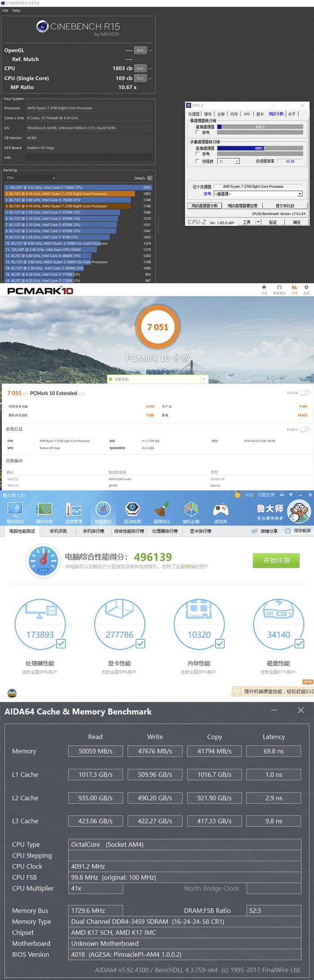314x980 pixels.
Task: Open Lu Master title bar dropdown menu arrow
Action: 291,495
